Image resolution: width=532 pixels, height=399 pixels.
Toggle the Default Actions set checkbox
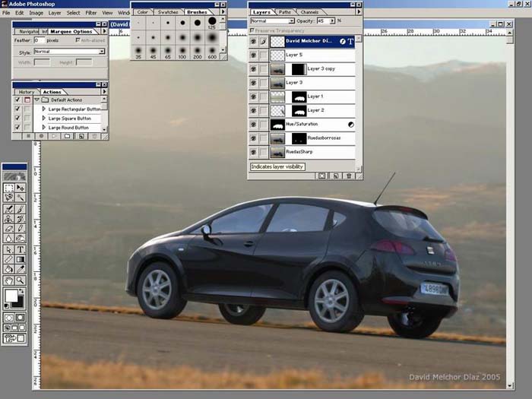[x=17, y=100]
